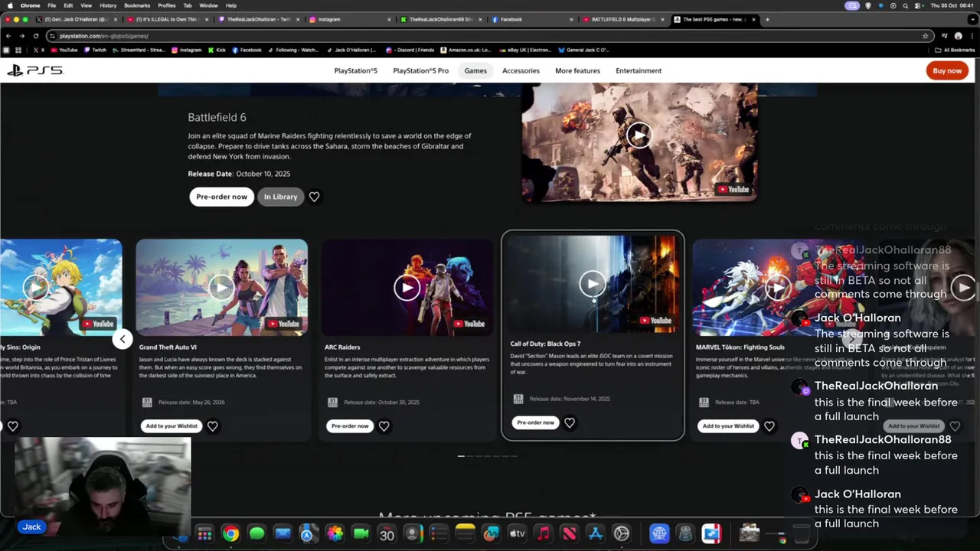The width and height of the screenshot is (980, 551).
Task: Play the Seven Deadly Sins: Origin trailer
Action: (35, 287)
